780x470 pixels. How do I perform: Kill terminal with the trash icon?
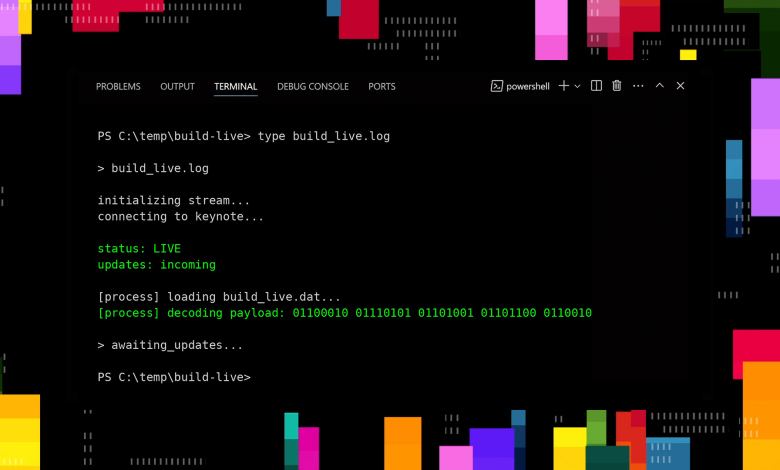(616, 86)
